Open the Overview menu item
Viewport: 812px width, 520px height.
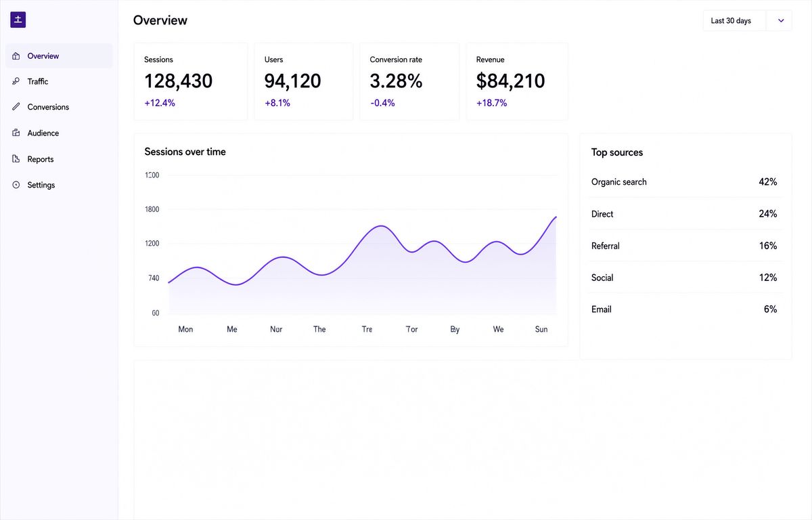59,56
